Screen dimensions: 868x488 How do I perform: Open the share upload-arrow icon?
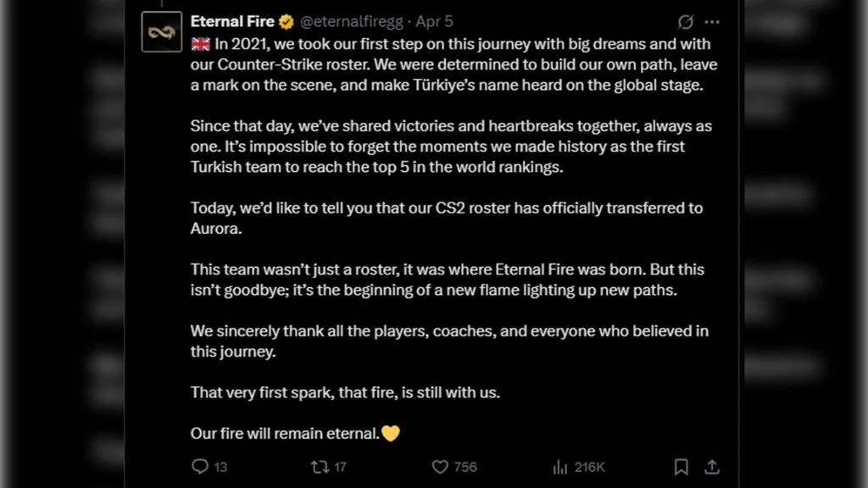[712, 467]
